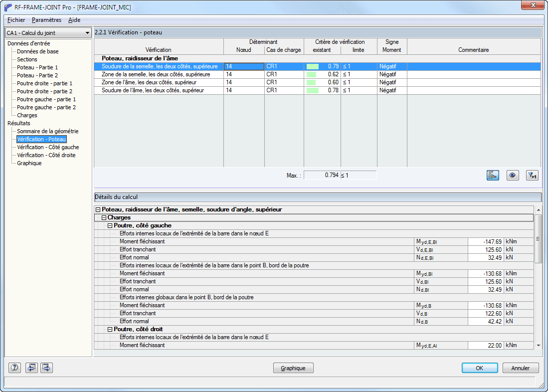
Task: Collapse the Charges section in details
Action: (x=104, y=217)
